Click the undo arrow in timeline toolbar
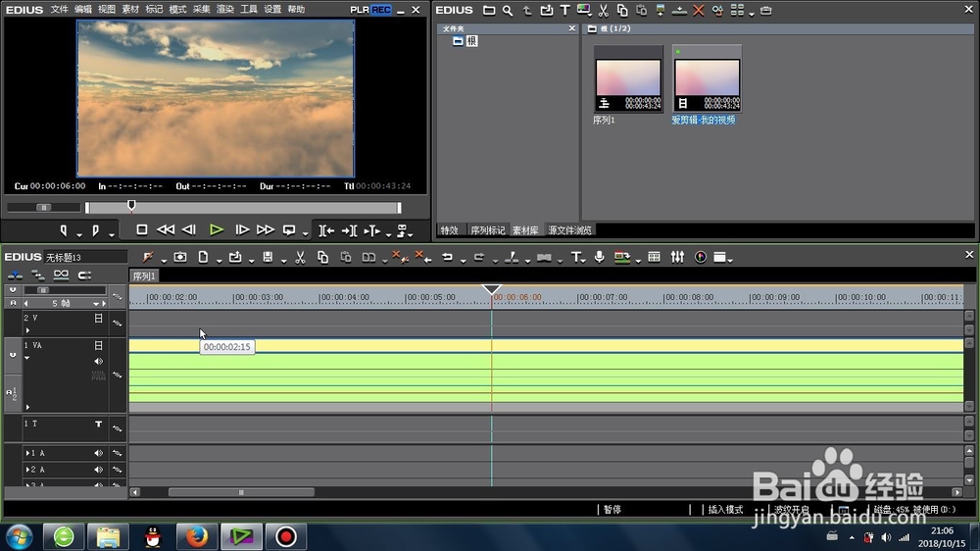980x551 pixels. click(x=447, y=257)
